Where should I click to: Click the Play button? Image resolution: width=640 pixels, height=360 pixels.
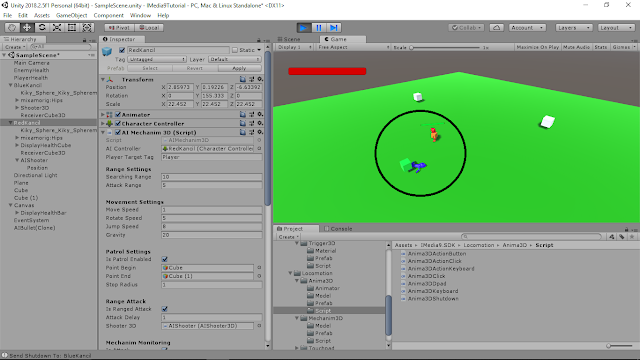pyautogui.click(x=303, y=27)
